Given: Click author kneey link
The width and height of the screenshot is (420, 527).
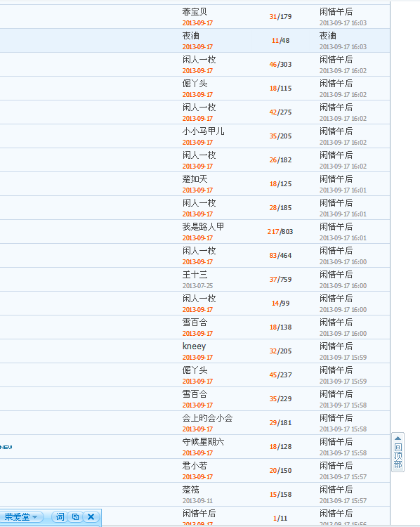Looking at the screenshot, I should click(195, 346).
